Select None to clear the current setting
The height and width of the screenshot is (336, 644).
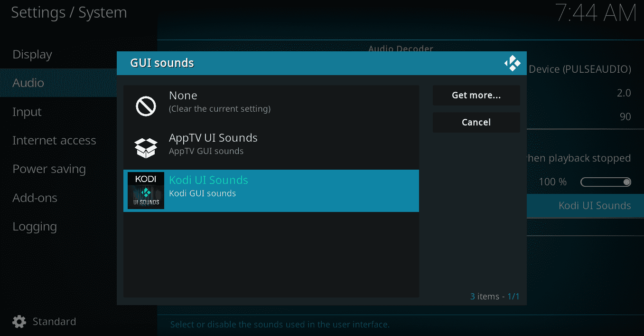pos(271,101)
